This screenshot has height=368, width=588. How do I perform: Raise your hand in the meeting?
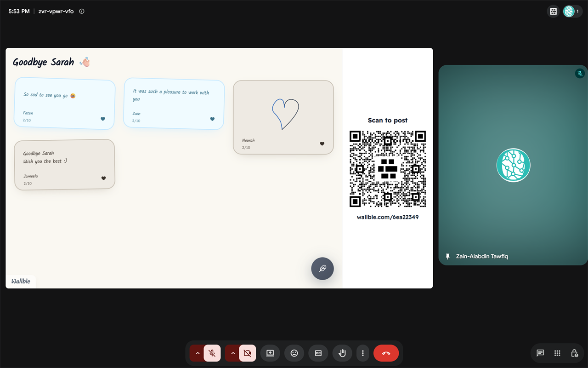[x=342, y=353]
